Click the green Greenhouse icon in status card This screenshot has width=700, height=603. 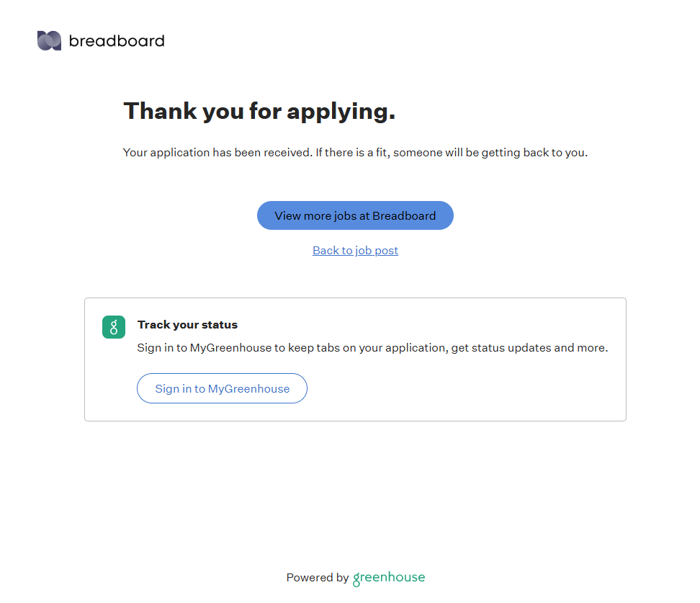point(114,327)
